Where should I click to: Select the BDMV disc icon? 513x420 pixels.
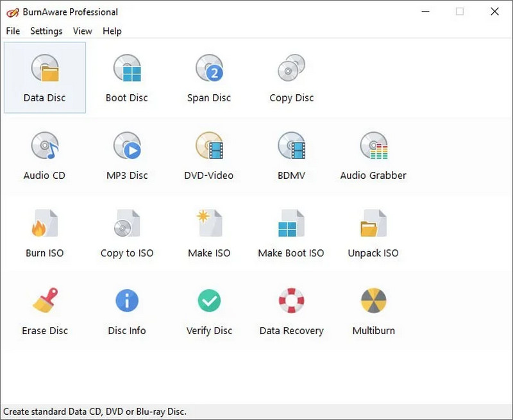click(x=291, y=147)
